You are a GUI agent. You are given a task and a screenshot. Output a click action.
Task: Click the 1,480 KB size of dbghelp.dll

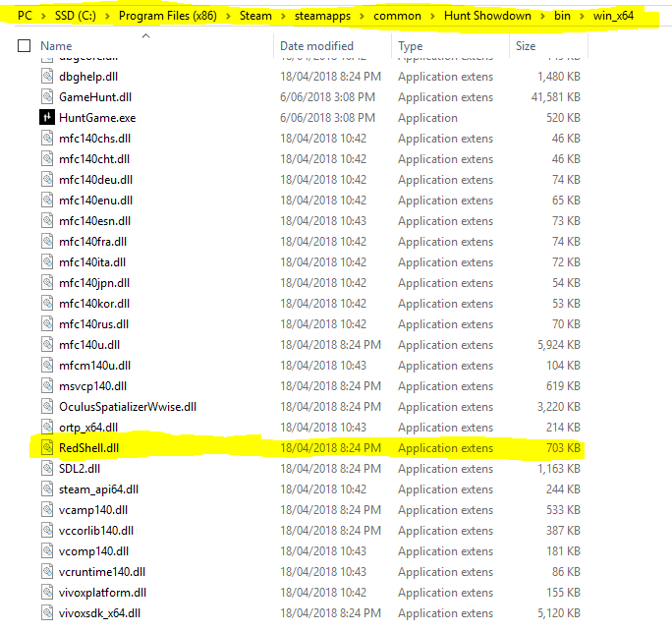[x=559, y=77]
